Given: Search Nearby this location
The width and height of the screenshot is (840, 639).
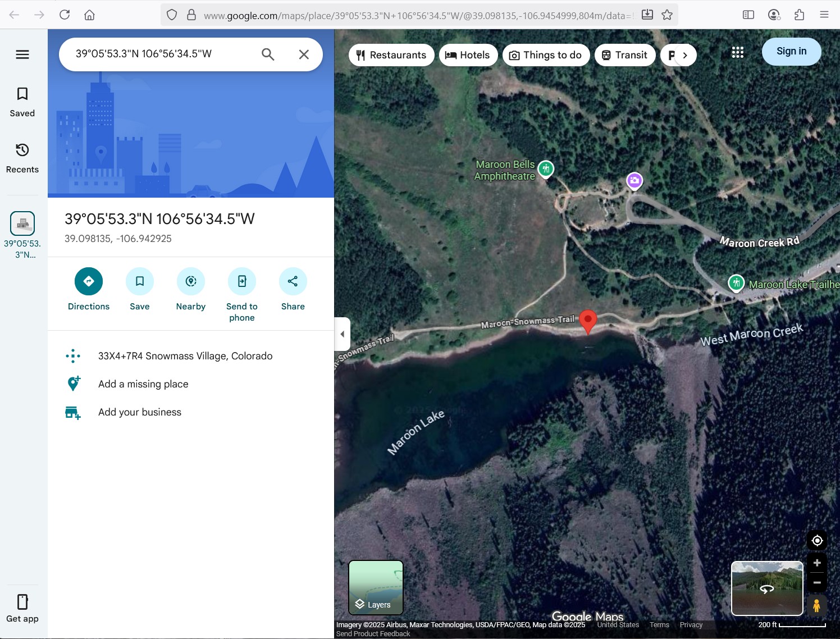Looking at the screenshot, I should tap(191, 289).
